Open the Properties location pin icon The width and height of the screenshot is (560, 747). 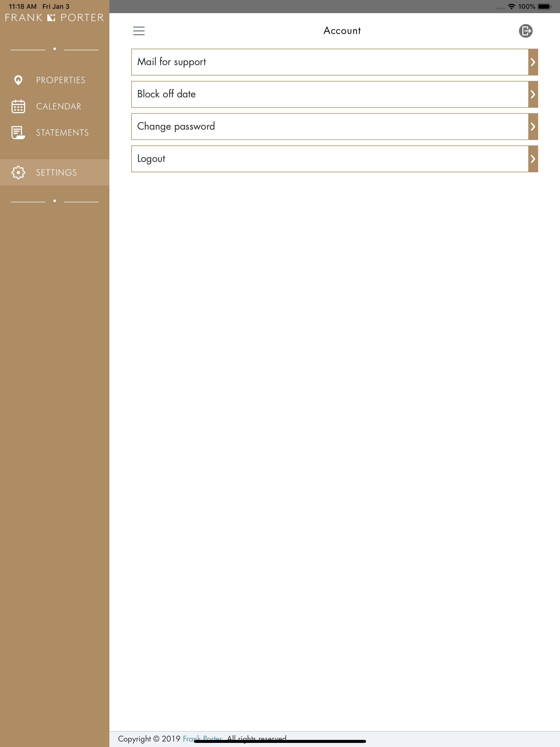[x=18, y=80]
